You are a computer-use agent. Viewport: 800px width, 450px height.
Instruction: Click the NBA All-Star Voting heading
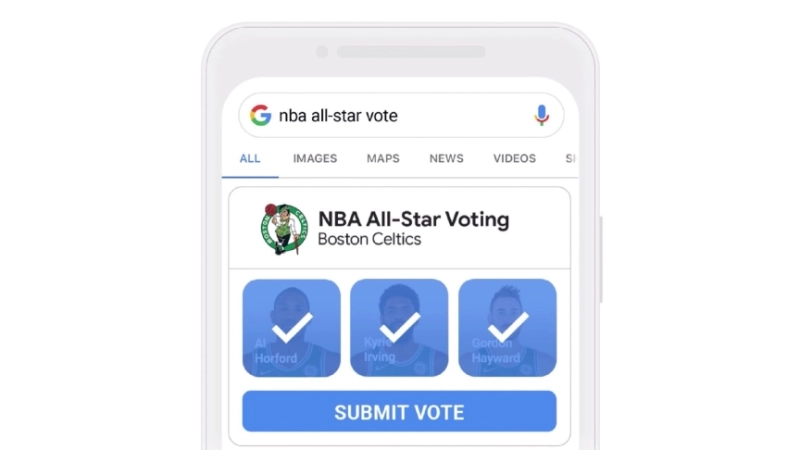[x=414, y=219]
